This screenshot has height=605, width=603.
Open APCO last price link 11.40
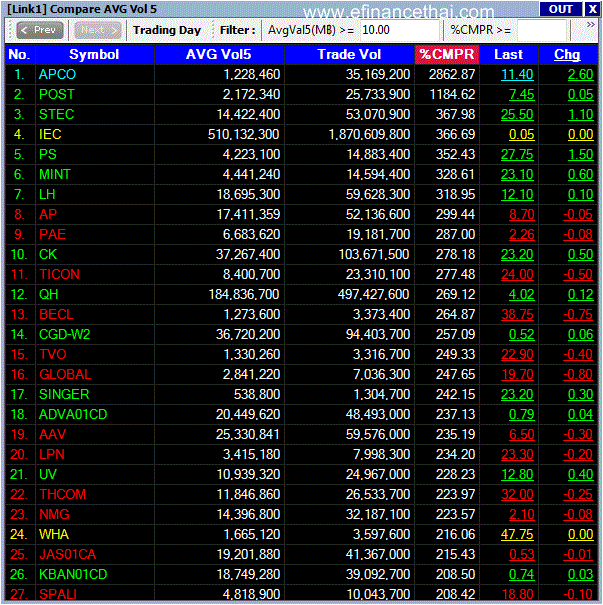(x=517, y=74)
